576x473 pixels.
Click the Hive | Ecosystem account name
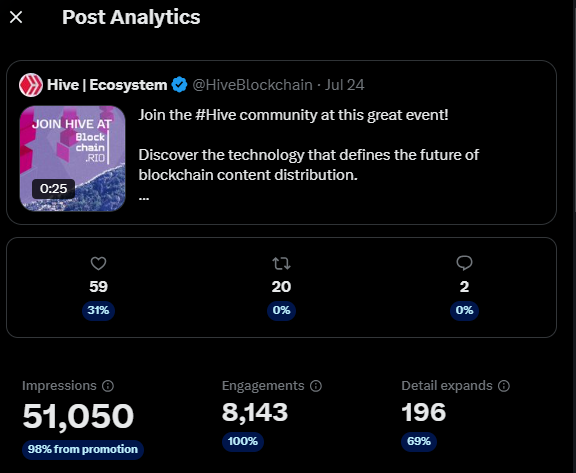pos(107,85)
